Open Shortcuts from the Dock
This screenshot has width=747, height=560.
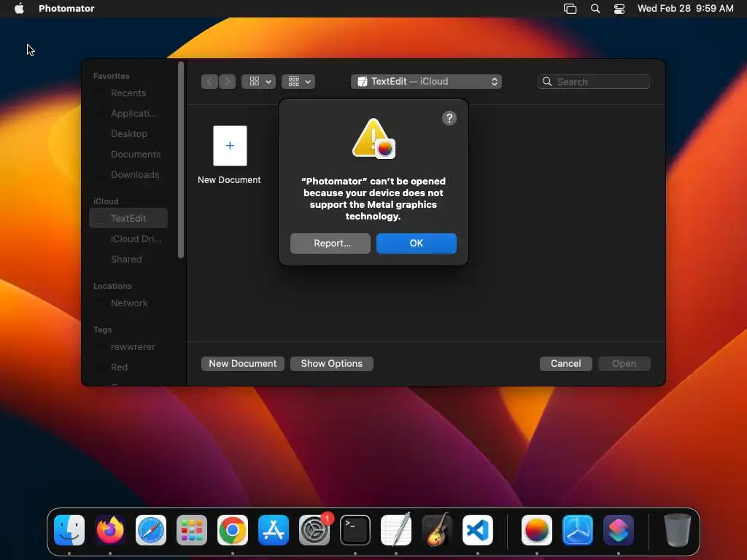pyautogui.click(x=619, y=530)
